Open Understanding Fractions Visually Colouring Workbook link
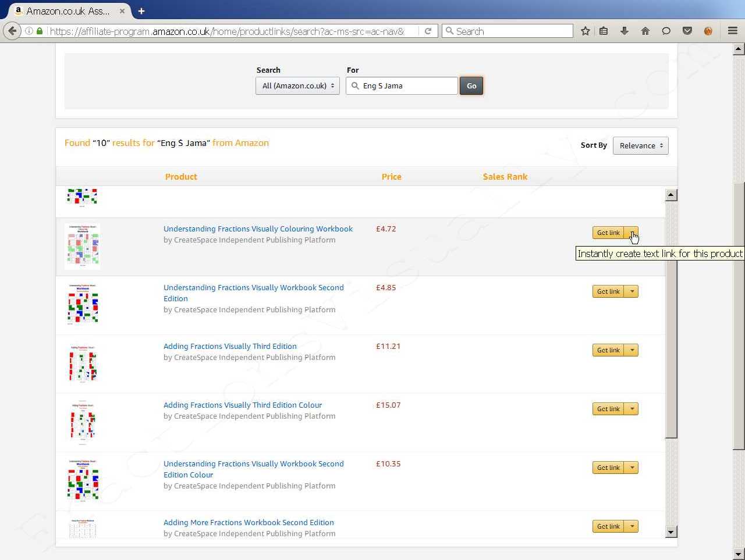Image resolution: width=745 pixels, height=560 pixels. [258, 229]
